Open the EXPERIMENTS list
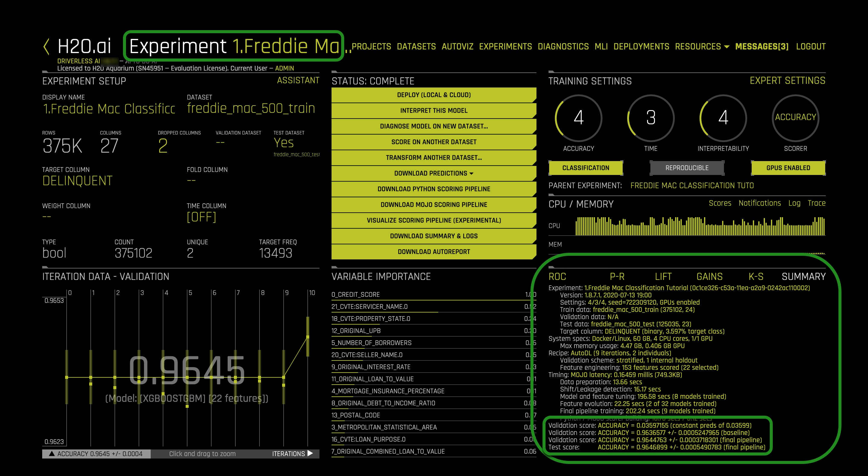The height and width of the screenshot is (476, 868). point(505,46)
